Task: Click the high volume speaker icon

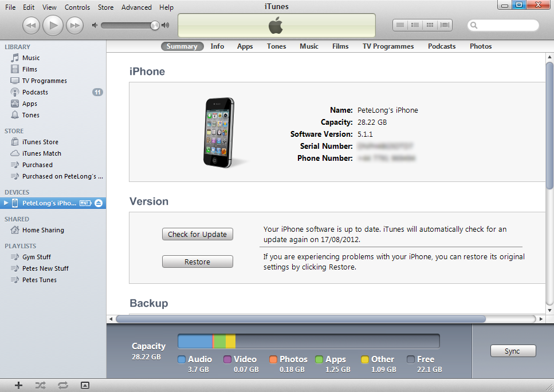Action: [x=166, y=25]
